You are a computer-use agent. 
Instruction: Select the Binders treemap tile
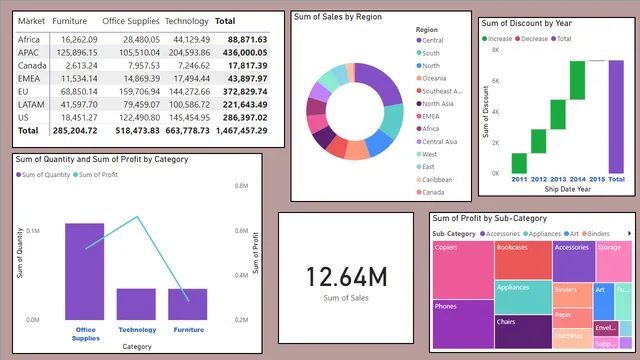573,295
